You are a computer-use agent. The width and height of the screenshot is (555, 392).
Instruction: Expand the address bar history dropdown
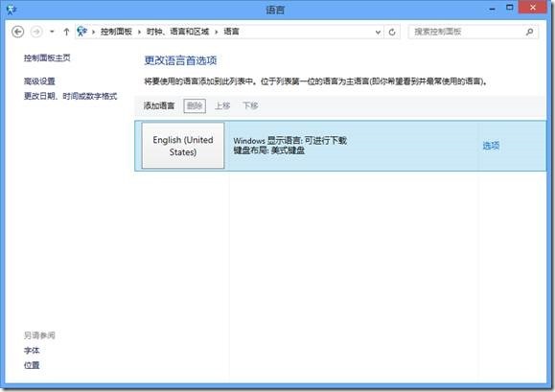point(378,33)
